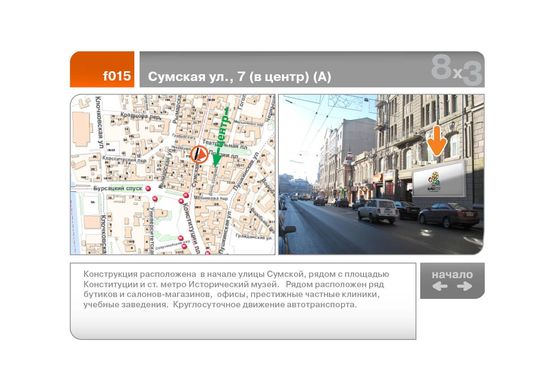The image size is (555, 391).
Task: Click the orange f015 code tab
Action: pos(102,69)
